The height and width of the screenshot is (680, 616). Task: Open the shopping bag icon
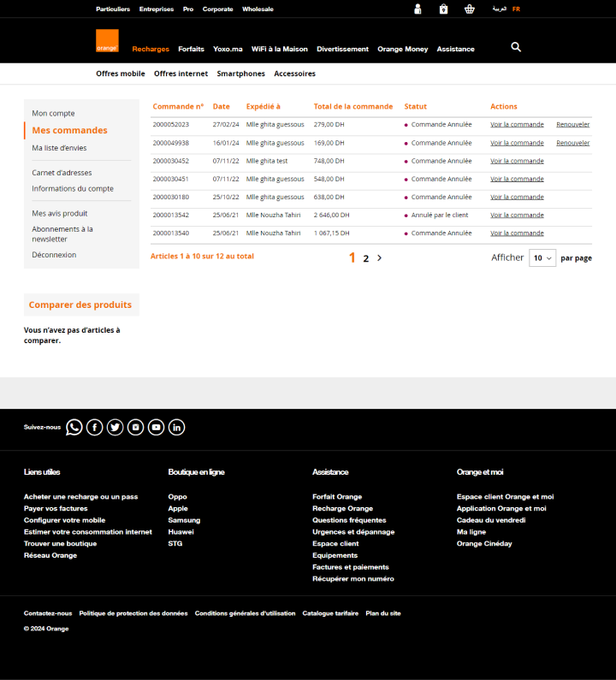click(443, 9)
